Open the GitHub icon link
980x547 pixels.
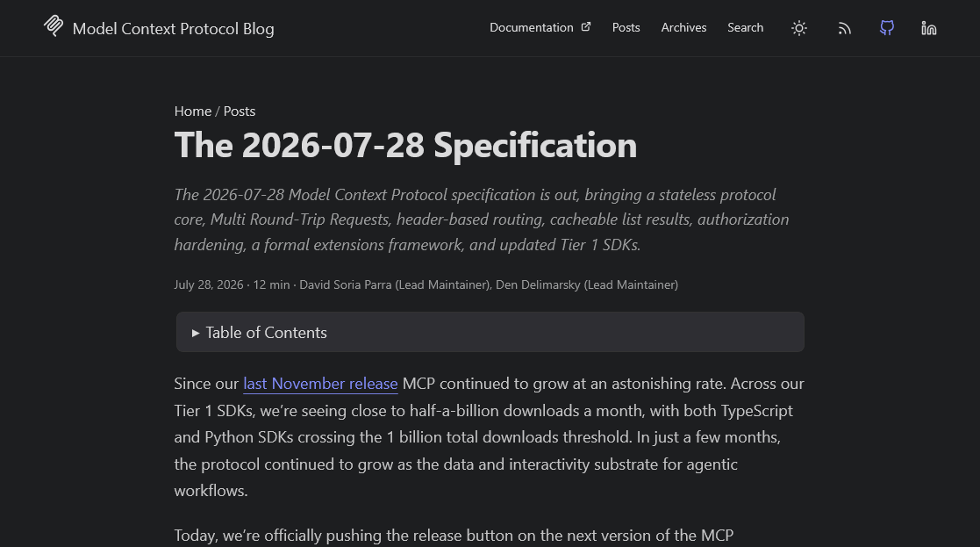coord(887,27)
